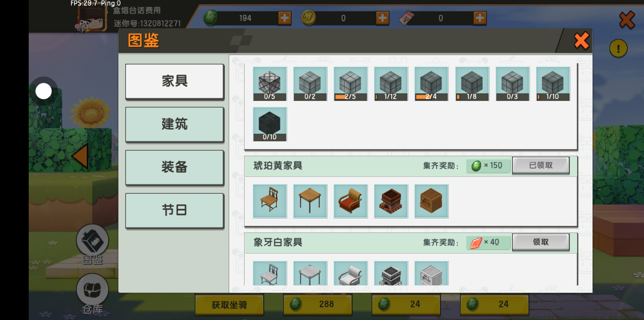Expand the orange left arrow
The image size is (644, 320).
point(80,156)
